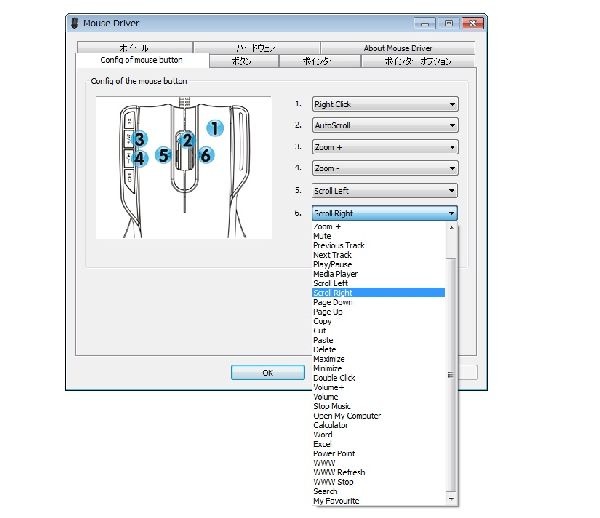The image size is (600, 518).
Task: Expand button 2 dropdown showing AutoScroll
Action: pyautogui.click(x=385, y=126)
